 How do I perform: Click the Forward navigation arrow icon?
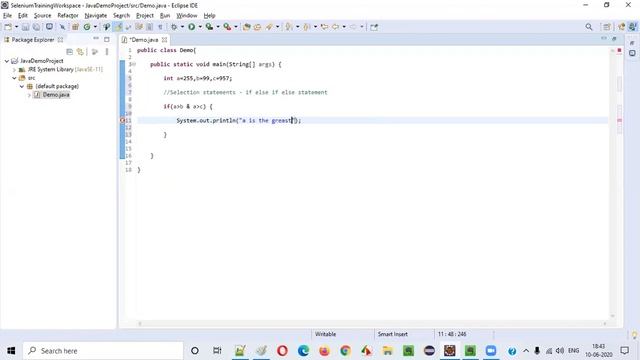tap(353, 27)
